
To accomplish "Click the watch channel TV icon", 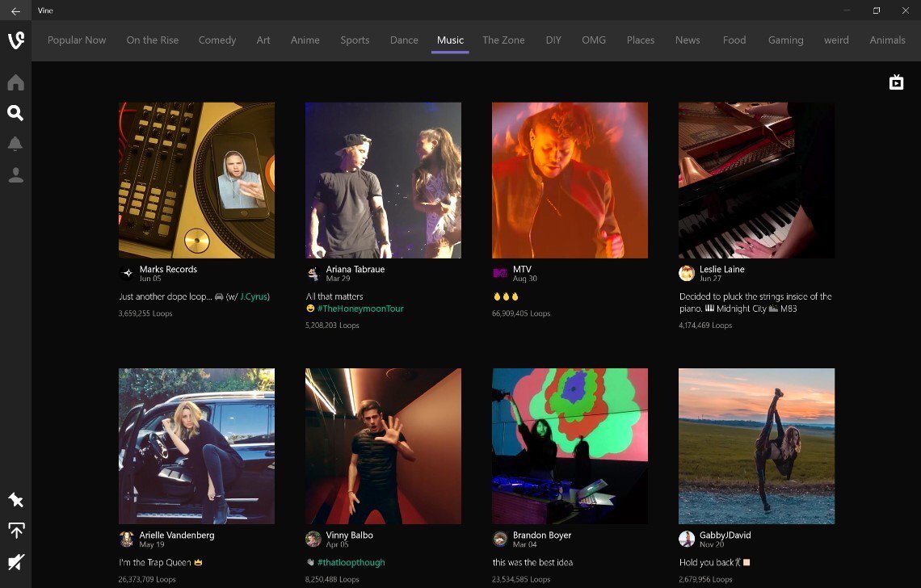I will 896,82.
